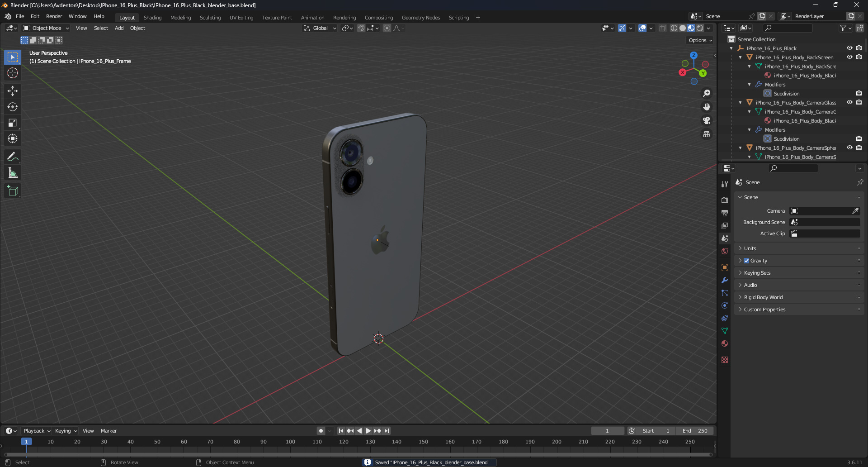Switch to the Shading workspace tab
Viewport: 868px width, 467px height.
pos(152,18)
